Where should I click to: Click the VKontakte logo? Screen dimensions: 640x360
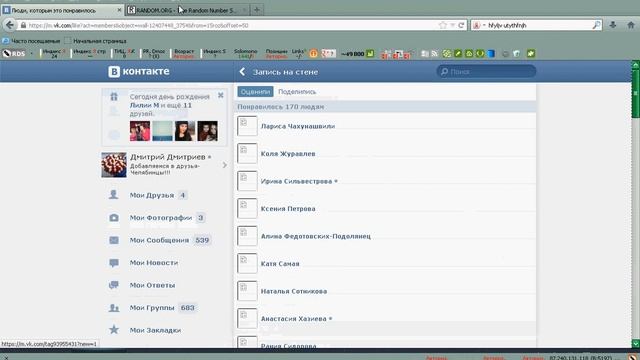[x=139, y=71]
